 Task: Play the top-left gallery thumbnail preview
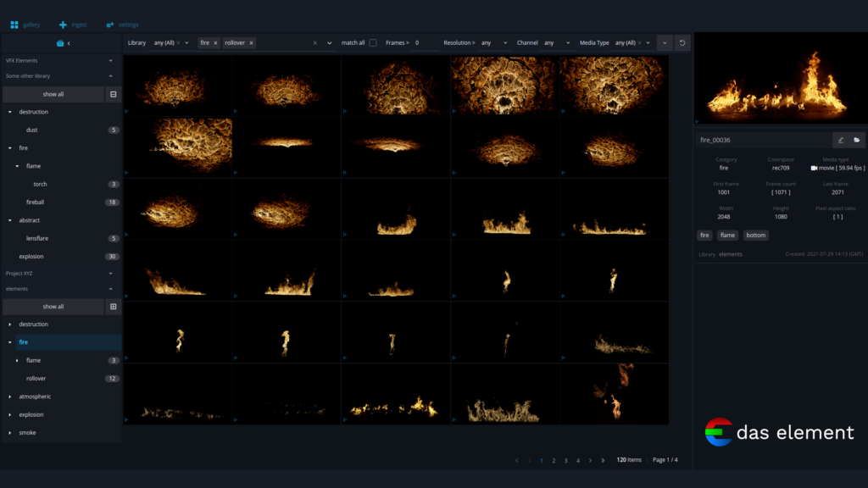click(x=127, y=111)
